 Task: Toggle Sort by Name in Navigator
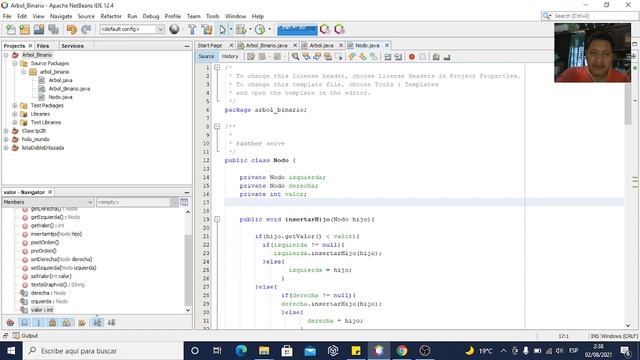coord(97,322)
